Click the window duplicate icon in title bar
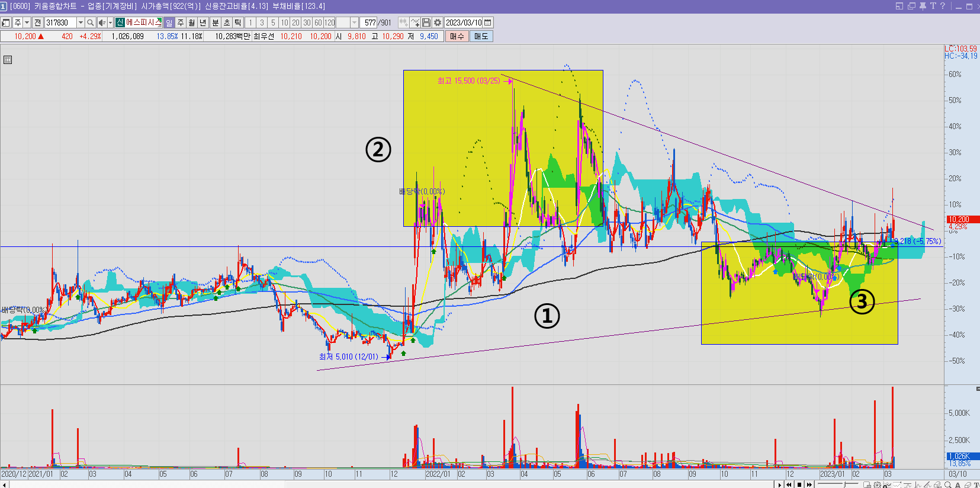Viewport: 980px width, 488px height. 911,6
